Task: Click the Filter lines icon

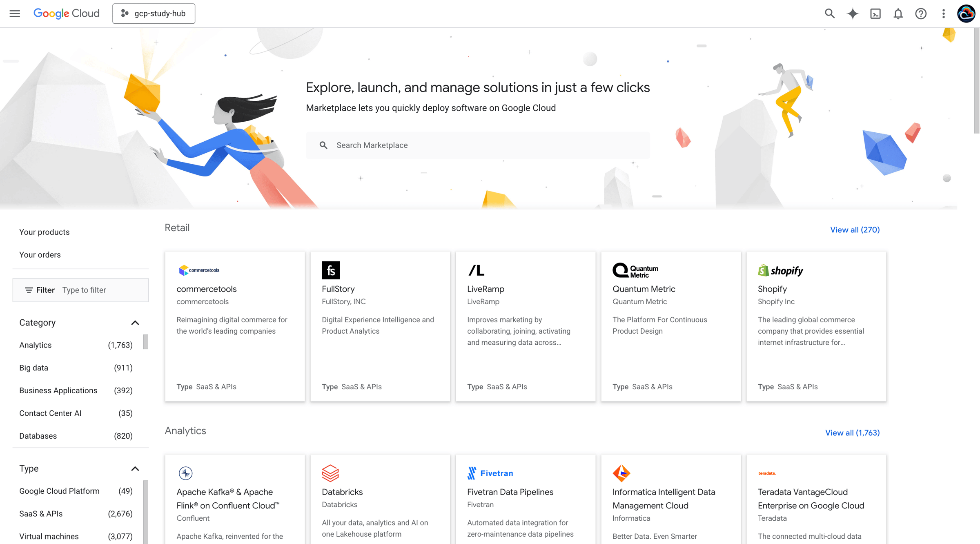Action: 29,290
